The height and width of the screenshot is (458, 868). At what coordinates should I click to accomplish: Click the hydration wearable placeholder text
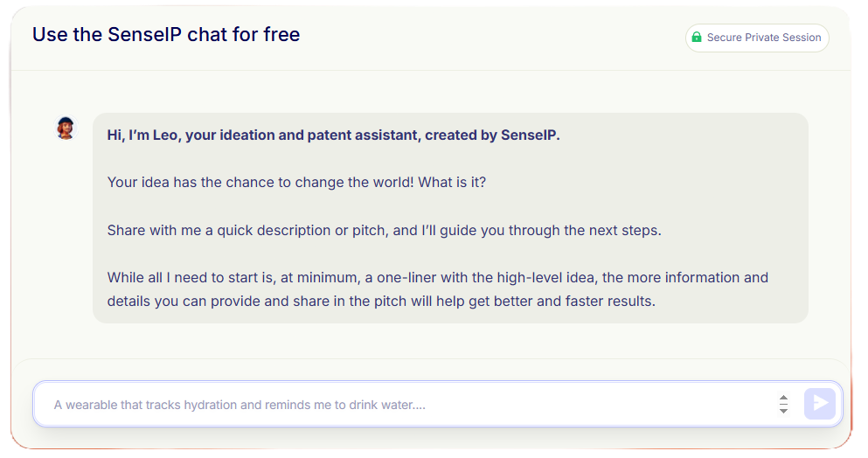(x=240, y=405)
